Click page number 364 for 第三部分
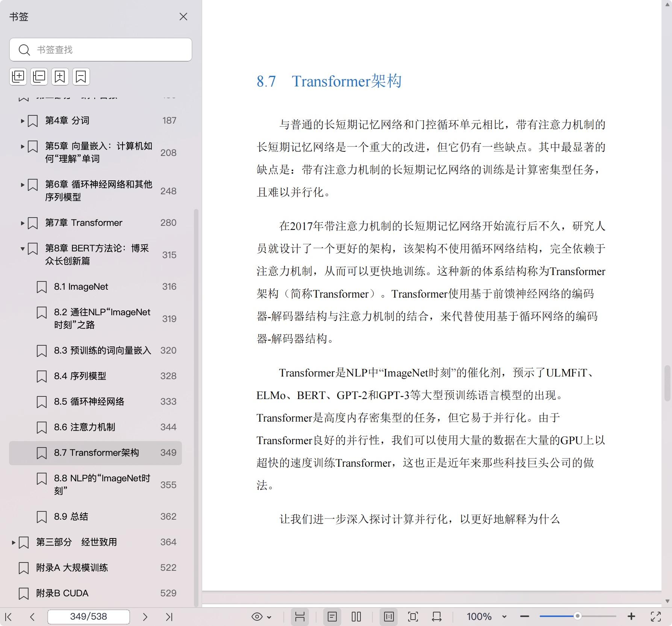 click(x=168, y=542)
